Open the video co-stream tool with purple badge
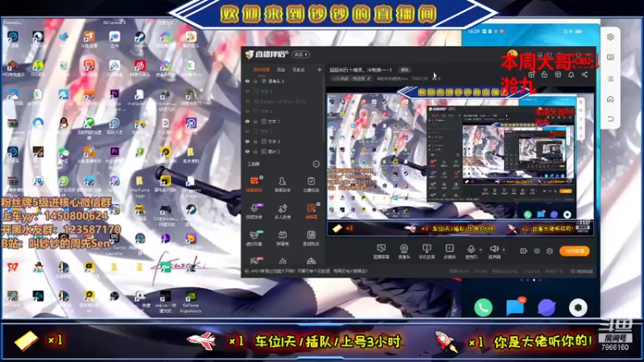Screen dimensions: 644x362 [254, 211]
